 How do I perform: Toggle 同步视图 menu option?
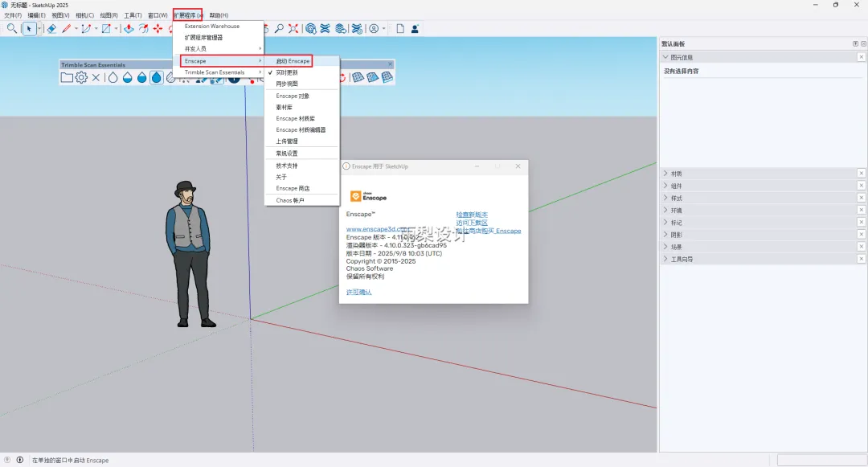[x=302, y=84]
